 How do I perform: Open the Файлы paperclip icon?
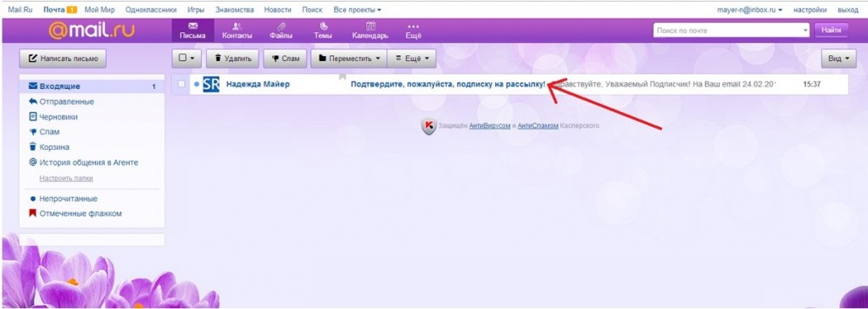click(281, 26)
